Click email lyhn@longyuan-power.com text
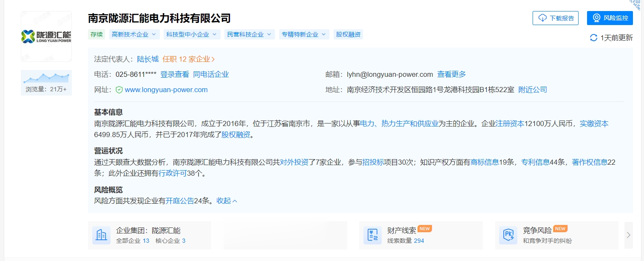 pos(390,74)
